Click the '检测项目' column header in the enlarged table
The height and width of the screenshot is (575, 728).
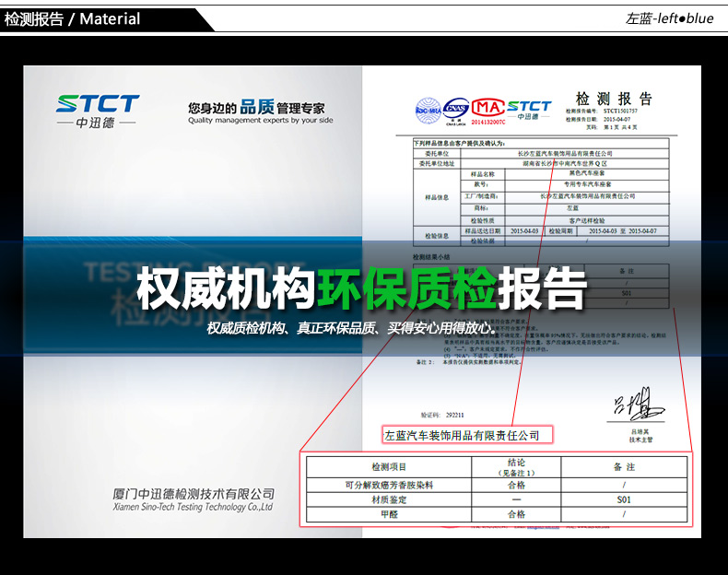389,467
